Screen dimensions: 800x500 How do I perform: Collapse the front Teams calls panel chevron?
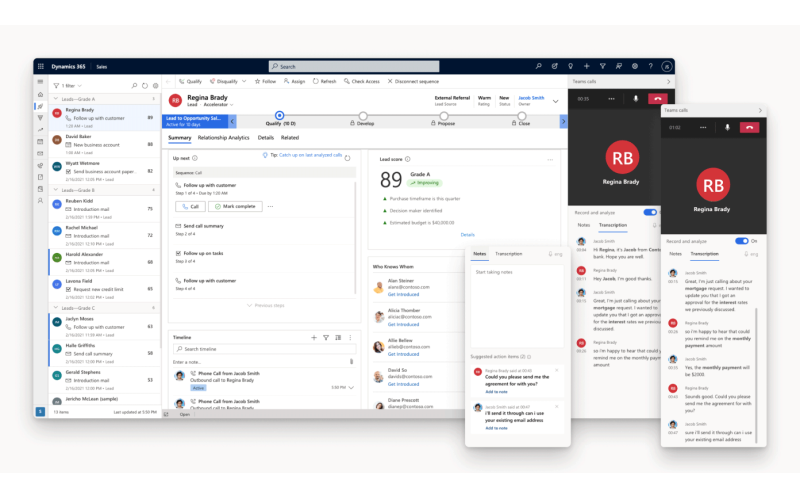point(760,110)
